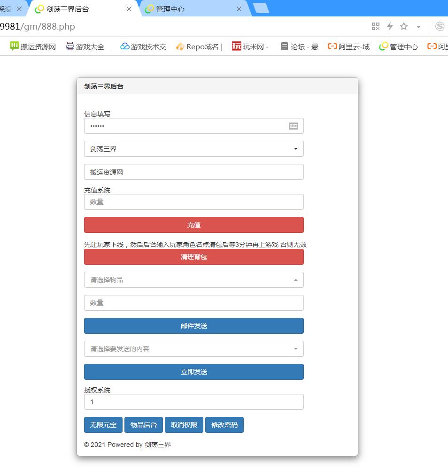Open the virtual keyboard icon in password field
The image size is (448, 476).
293,126
